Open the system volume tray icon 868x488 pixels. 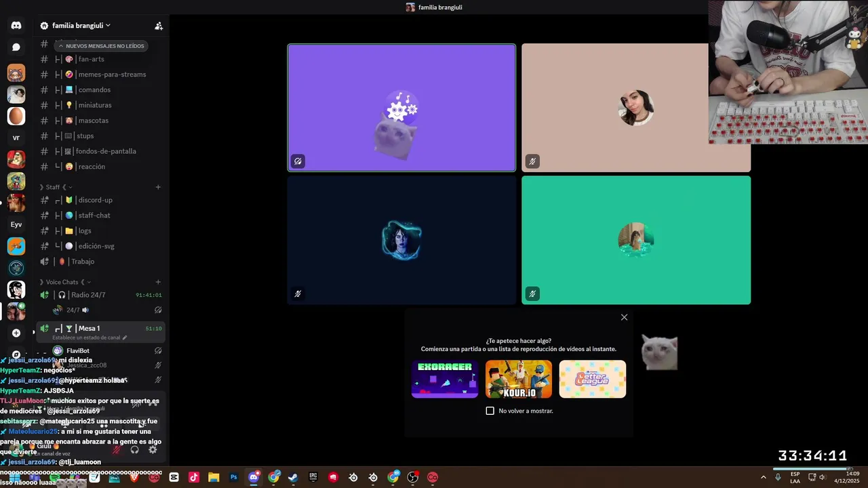pyautogui.click(x=822, y=477)
